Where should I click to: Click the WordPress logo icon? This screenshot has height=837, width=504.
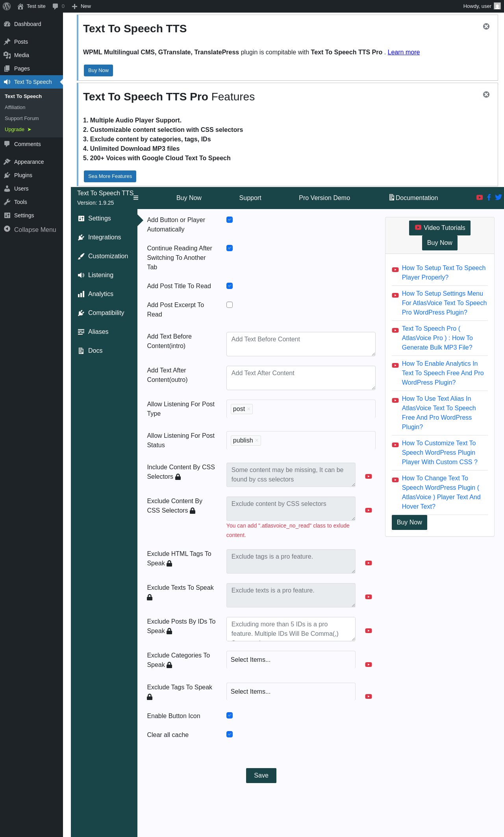click(7, 6)
